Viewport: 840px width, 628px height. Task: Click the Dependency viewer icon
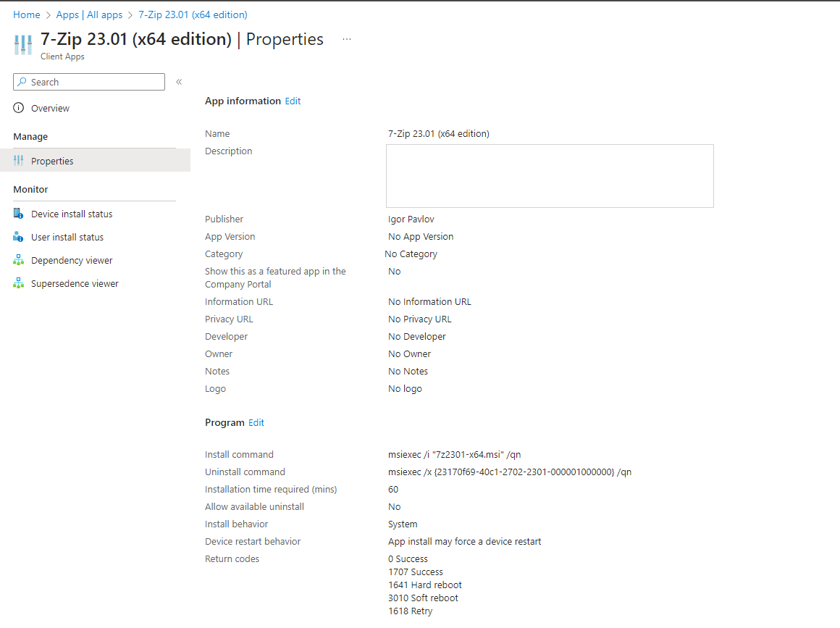[x=19, y=260]
